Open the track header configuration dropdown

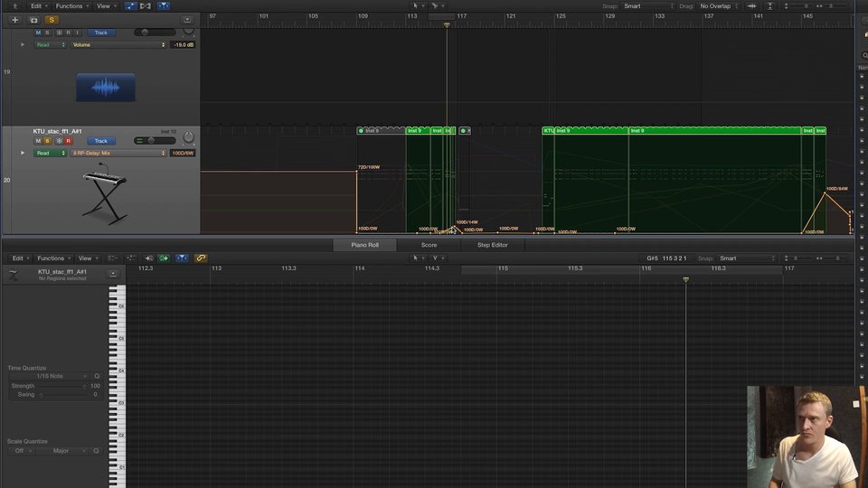click(187, 20)
